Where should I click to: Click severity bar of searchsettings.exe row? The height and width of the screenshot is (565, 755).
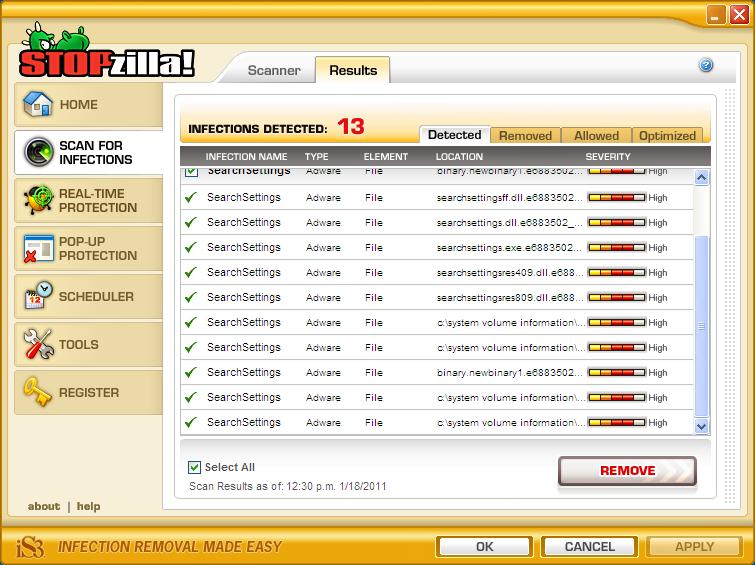tap(617, 248)
